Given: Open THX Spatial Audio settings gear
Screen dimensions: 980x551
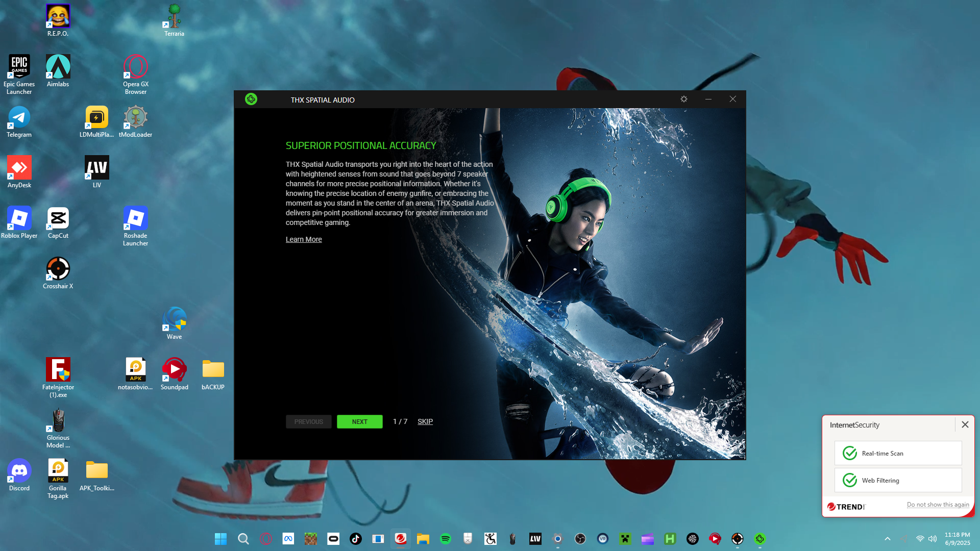Looking at the screenshot, I should pyautogui.click(x=684, y=99).
